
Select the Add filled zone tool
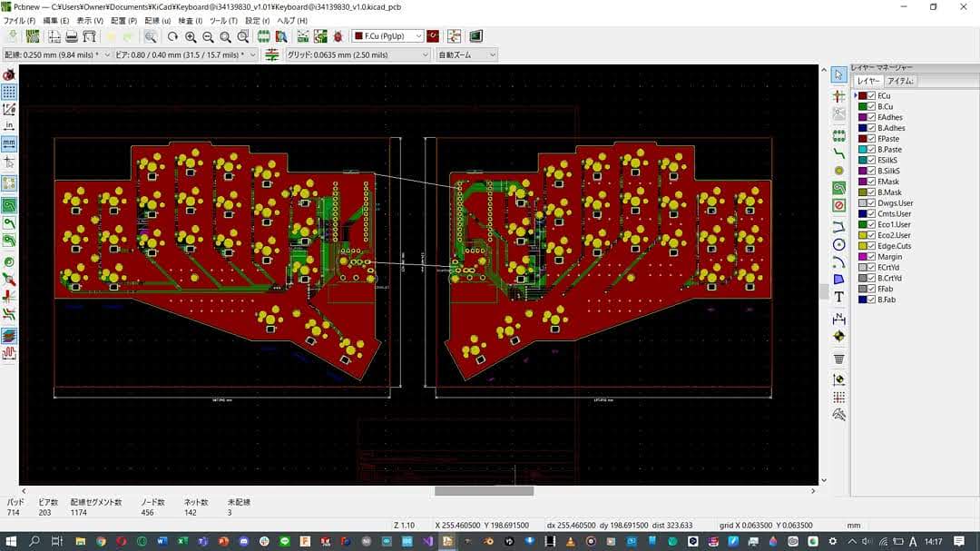tap(839, 188)
